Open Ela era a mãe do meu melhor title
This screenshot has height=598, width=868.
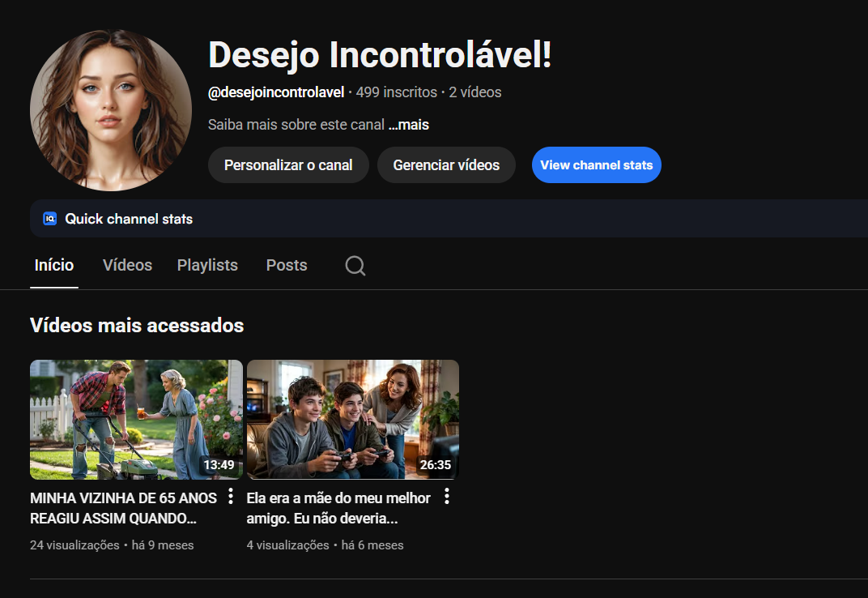[338, 508]
